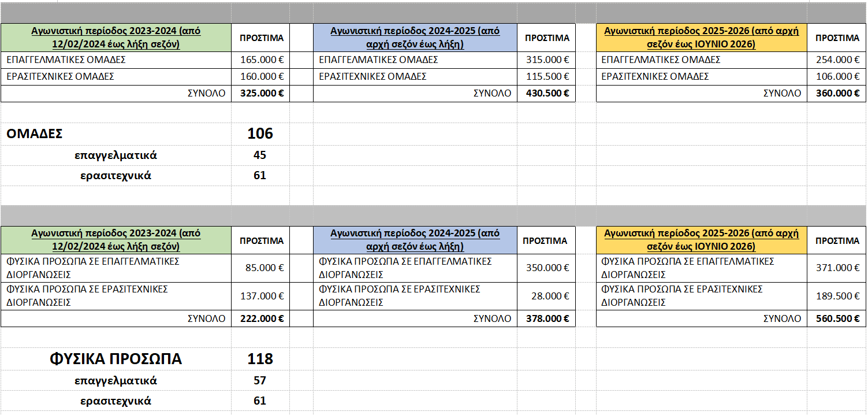Click the 430.500 € total cell
The width and height of the screenshot is (868, 415).
(546, 93)
